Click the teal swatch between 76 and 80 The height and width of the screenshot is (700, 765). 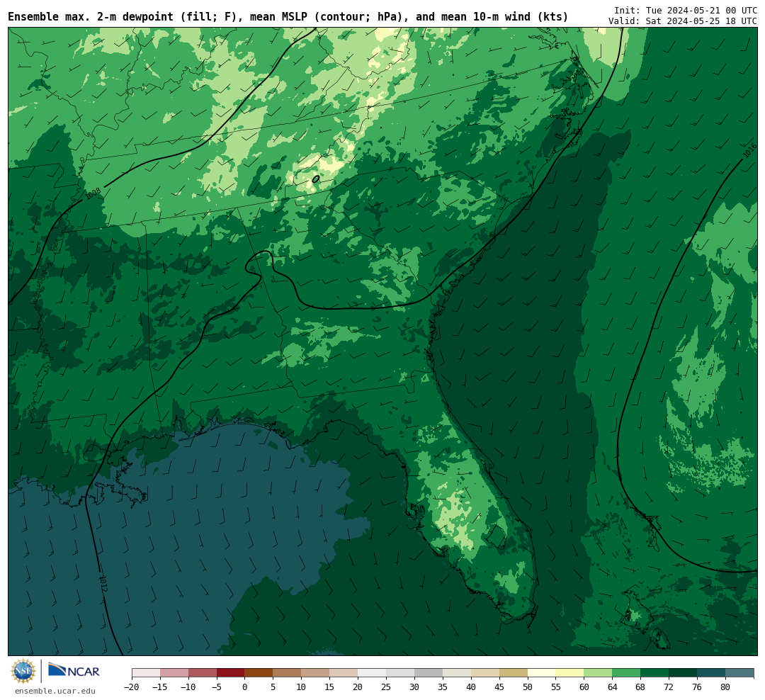tap(712, 672)
